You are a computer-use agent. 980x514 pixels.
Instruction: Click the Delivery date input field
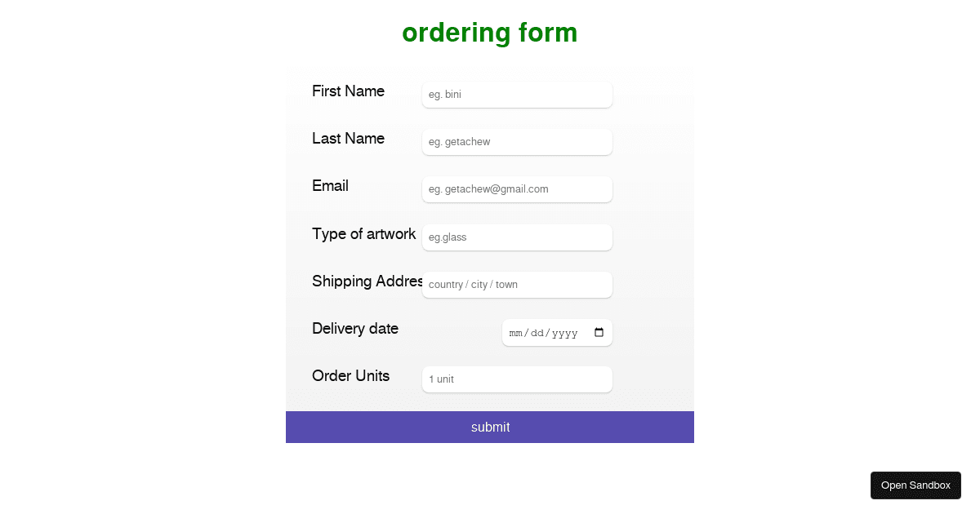pos(547,332)
